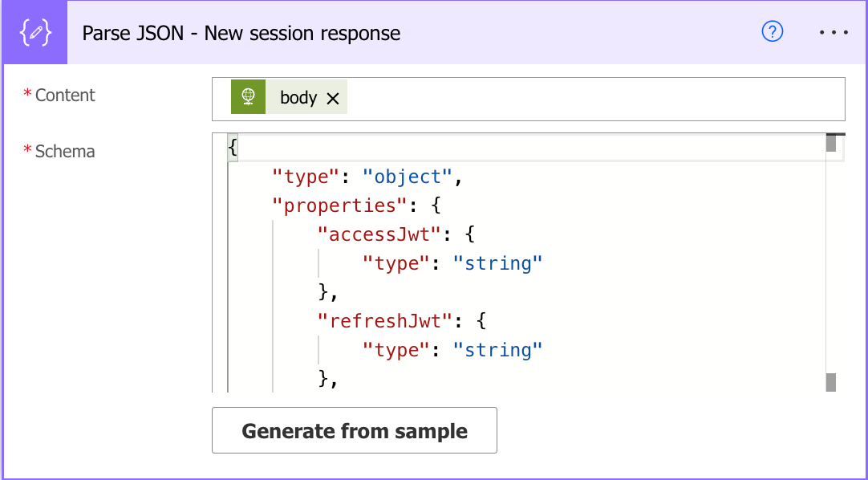Click "string" value under refreshJwt
The width and height of the screenshot is (868, 480).
[497, 350]
